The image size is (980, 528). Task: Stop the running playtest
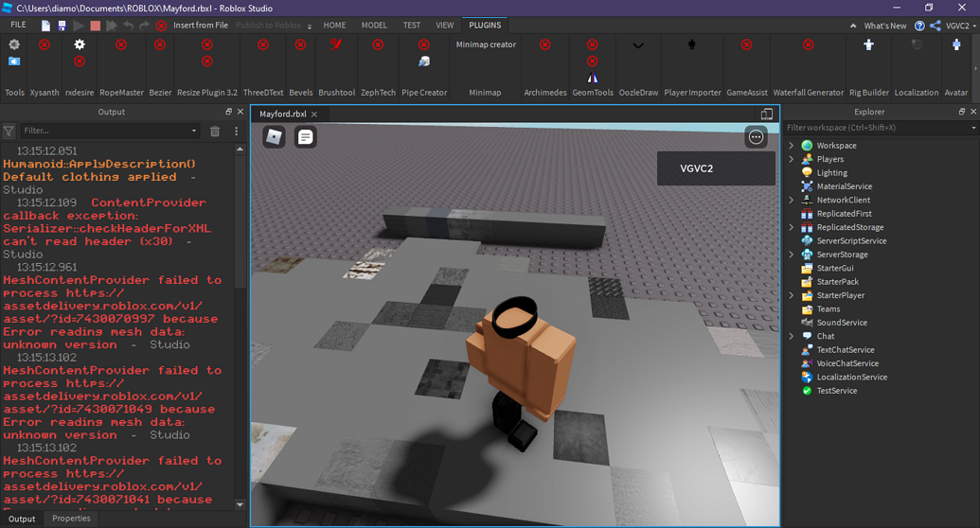tap(95, 26)
